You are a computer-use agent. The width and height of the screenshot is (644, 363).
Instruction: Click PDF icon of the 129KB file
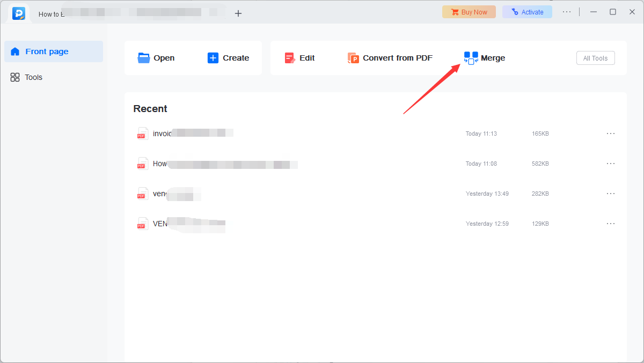coord(142,224)
